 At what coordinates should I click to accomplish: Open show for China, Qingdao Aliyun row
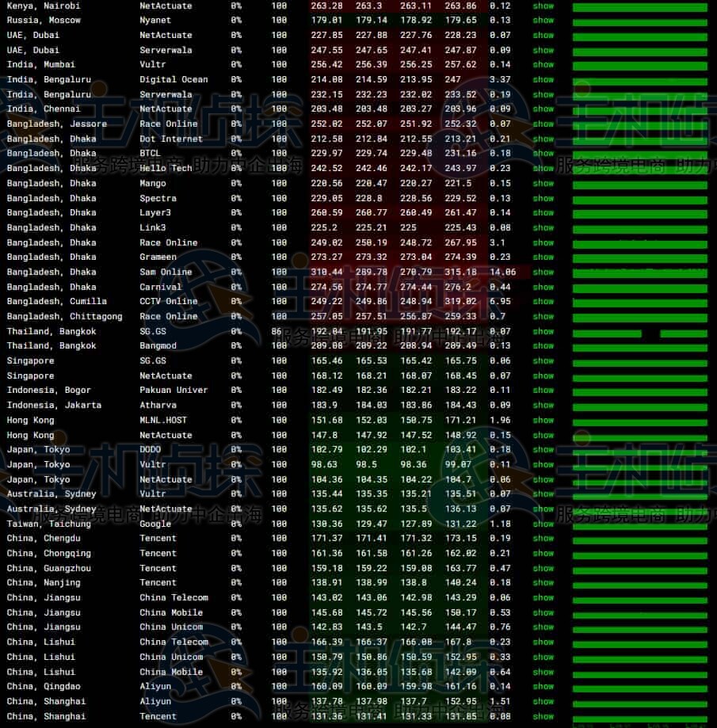click(543, 687)
